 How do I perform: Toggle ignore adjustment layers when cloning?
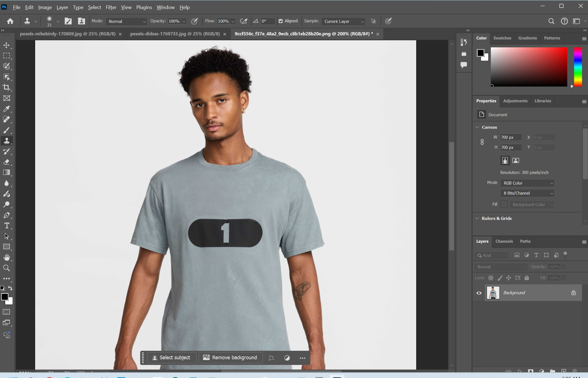pos(373,21)
